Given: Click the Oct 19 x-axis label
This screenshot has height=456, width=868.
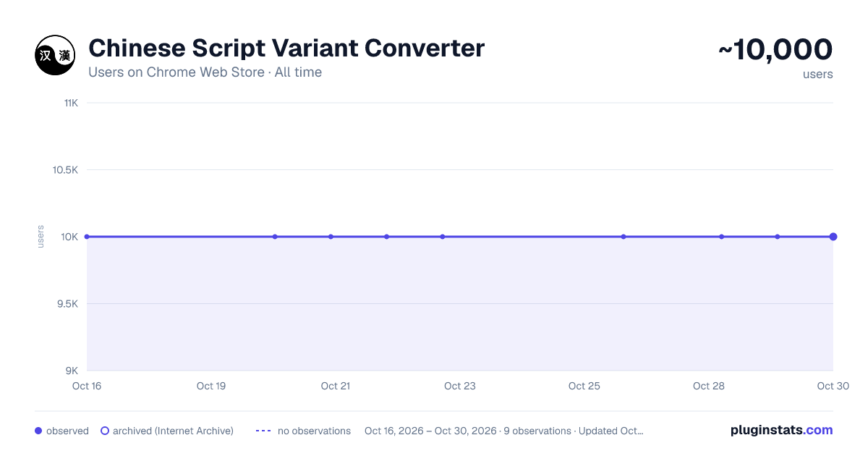Looking at the screenshot, I should (211, 386).
